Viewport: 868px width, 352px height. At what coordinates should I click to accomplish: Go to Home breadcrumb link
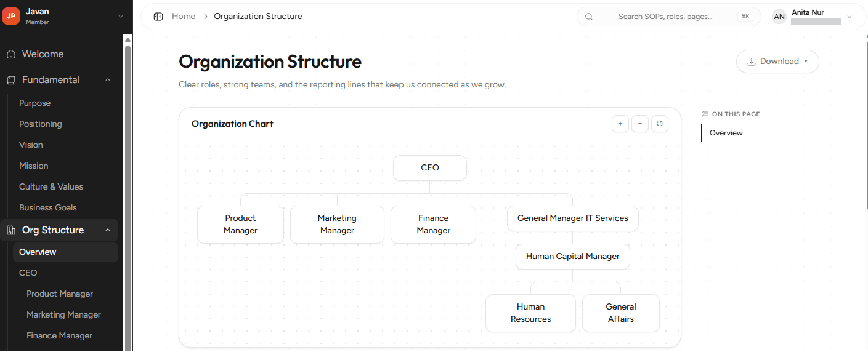pyautogui.click(x=184, y=17)
